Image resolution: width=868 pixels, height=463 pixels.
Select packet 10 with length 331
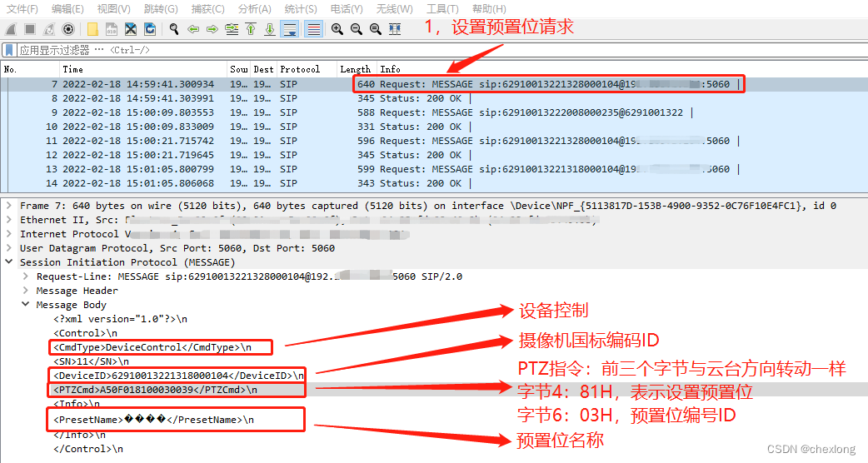pyautogui.click(x=434, y=127)
